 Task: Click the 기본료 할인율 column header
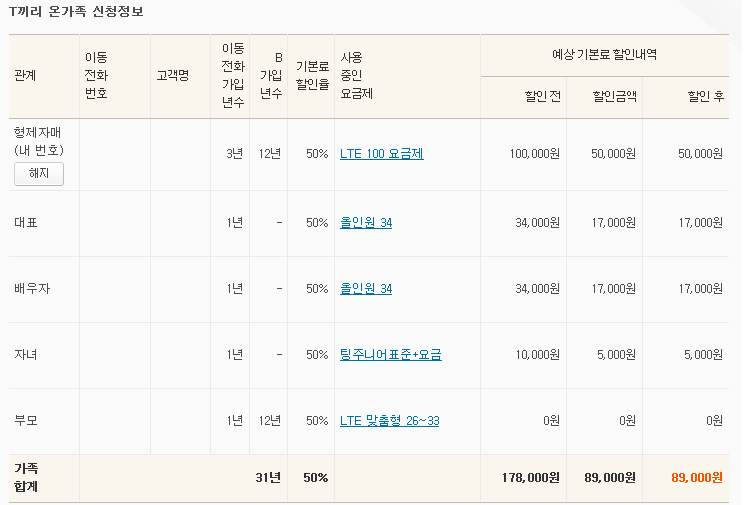point(313,75)
